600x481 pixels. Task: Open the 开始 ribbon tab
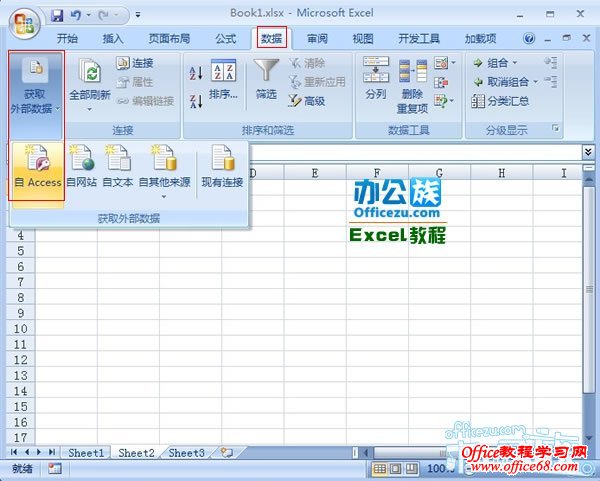67,38
